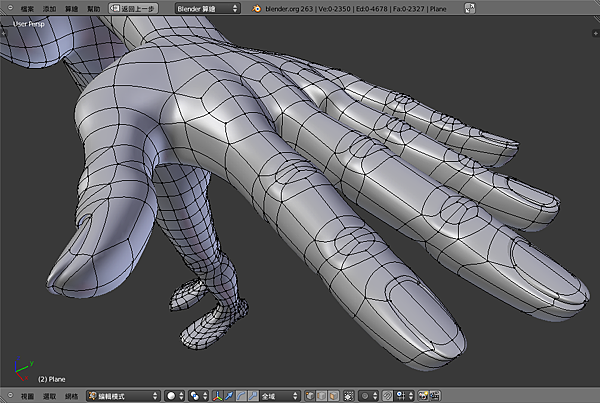Open the pivot point selector
This screenshot has height=403, width=600.
196,396
